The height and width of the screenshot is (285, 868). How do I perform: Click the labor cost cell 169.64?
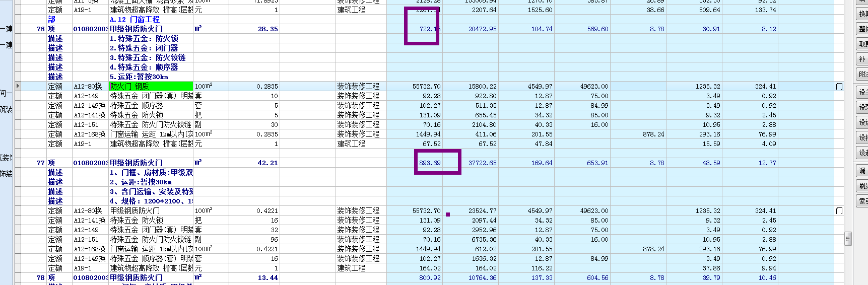[542, 163]
